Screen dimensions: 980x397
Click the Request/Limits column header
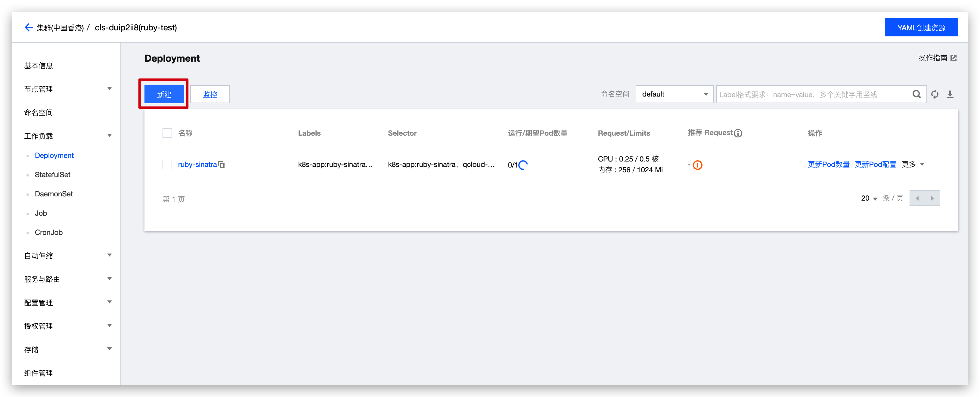coord(624,133)
